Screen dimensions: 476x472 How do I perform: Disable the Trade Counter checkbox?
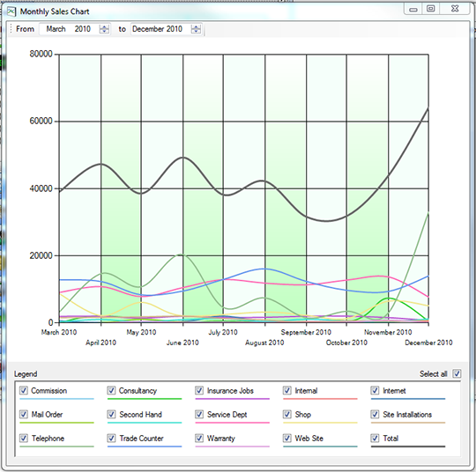pos(111,438)
